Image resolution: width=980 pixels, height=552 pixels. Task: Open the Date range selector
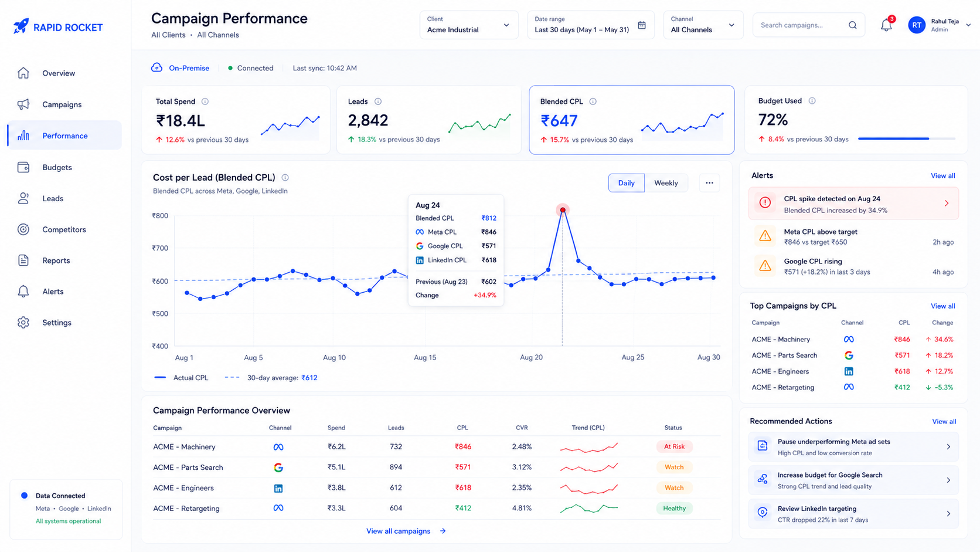(x=591, y=25)
